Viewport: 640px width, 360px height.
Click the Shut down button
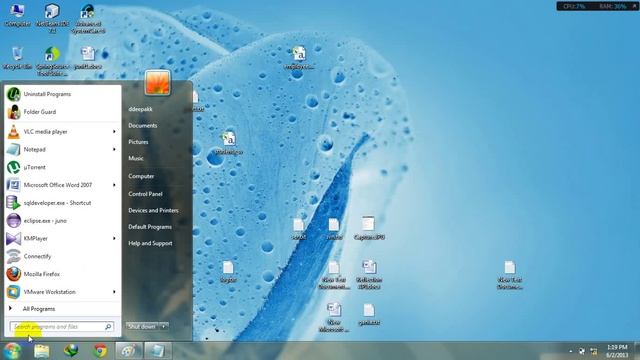pyautogui.click(x=142, y=327)
